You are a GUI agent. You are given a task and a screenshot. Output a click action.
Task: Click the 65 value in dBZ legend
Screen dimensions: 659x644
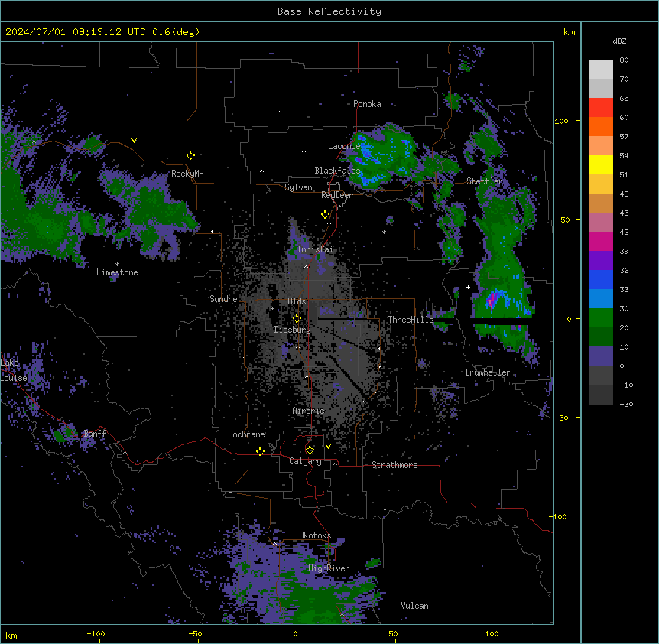tap(624, 99)
